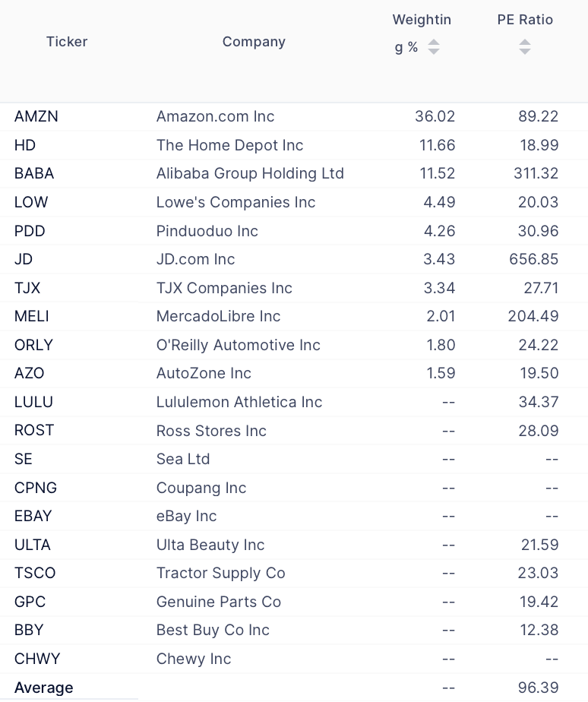
Task: Open the AMZN ticker link
Action: click(36, 116)
